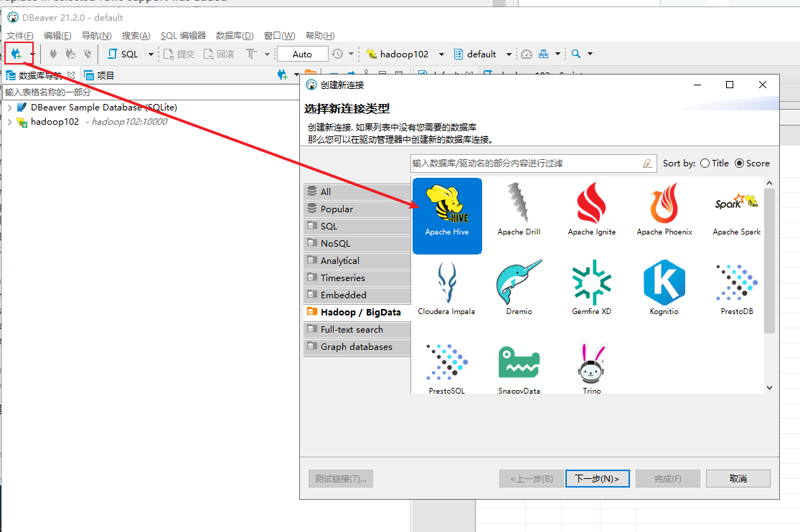Image resolution: width=800 pixels, height=532 pixels.
Task: Sort drivers by Title
Action: click(715, 163)
